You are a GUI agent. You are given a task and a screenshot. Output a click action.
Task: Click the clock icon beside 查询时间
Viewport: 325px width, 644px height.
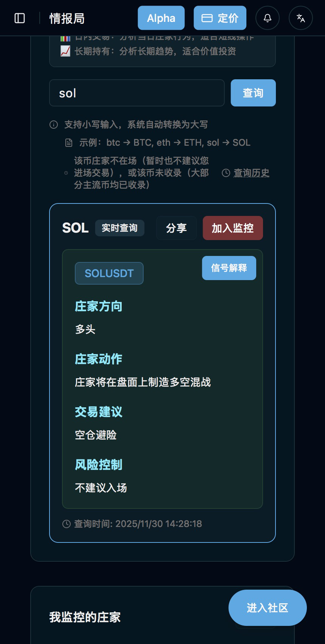click(67, 524)
